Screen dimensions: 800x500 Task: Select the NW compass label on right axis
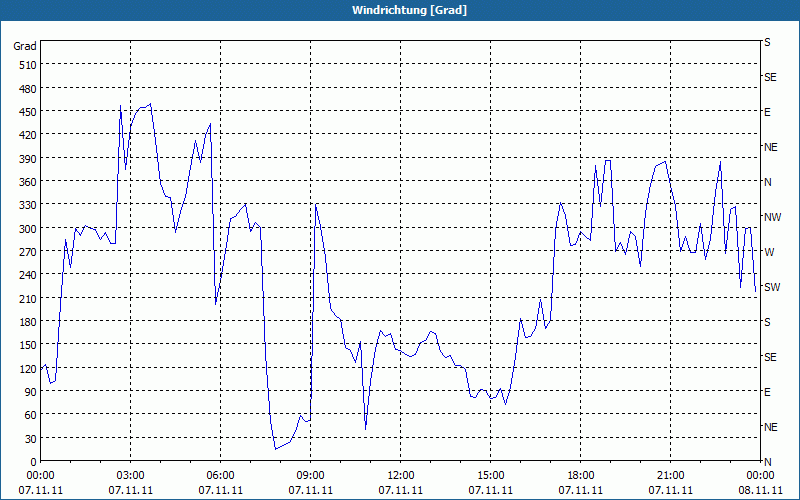click(772, 217)
